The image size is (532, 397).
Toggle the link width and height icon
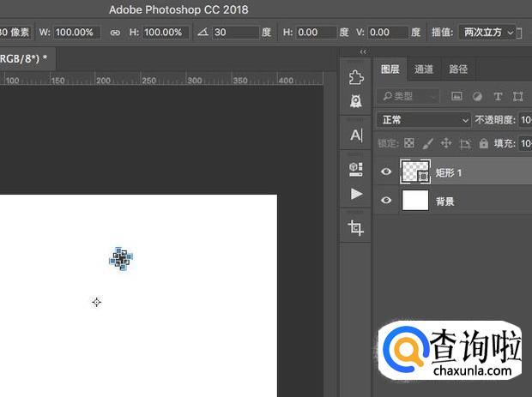(115, 33)
